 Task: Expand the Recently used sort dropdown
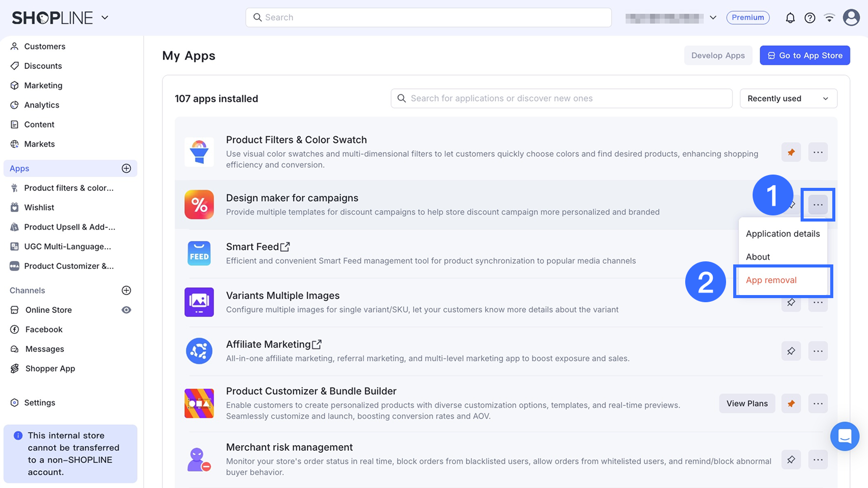788,99
